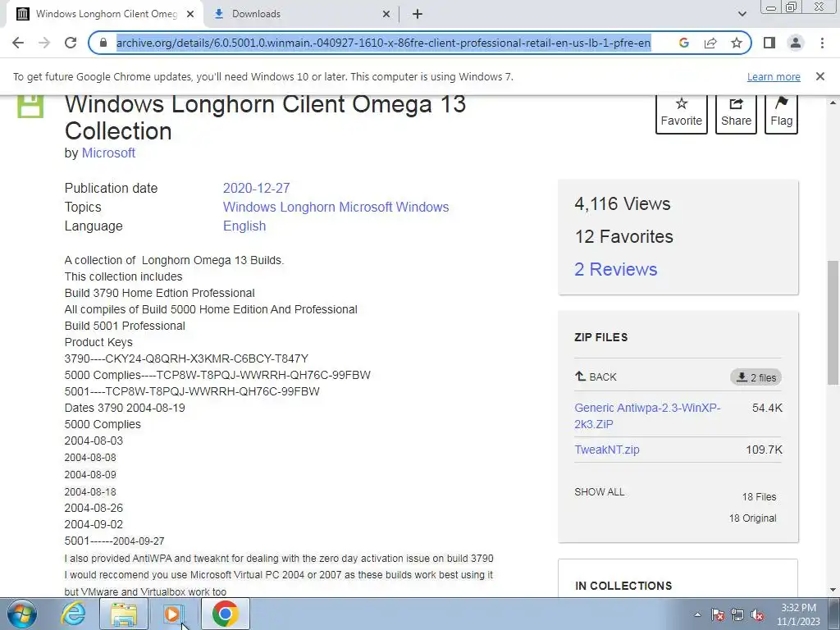Click the page vertical scrollbar thumb
The height and width of the screenshot is (630, 840).
(832, 322)
